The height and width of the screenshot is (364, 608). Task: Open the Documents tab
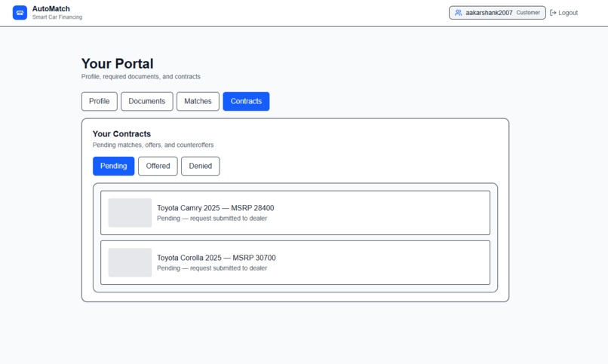147,101
